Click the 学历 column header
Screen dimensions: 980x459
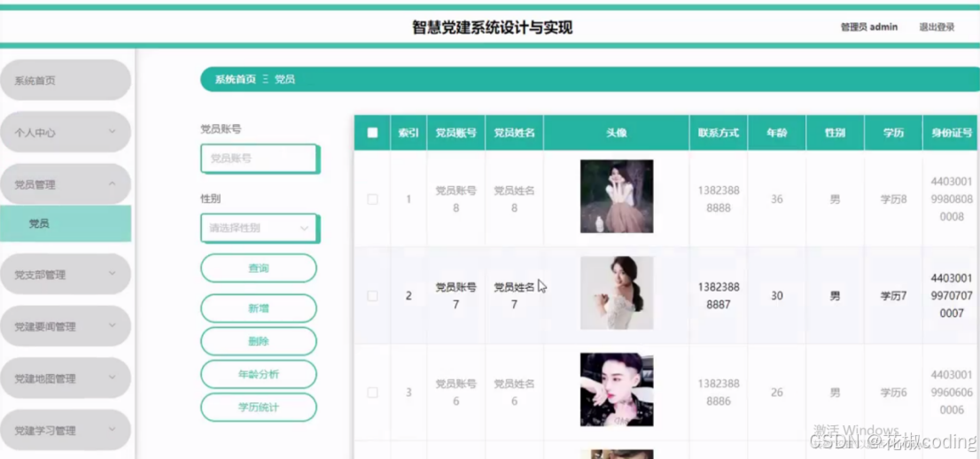click(x=893, y=133)
